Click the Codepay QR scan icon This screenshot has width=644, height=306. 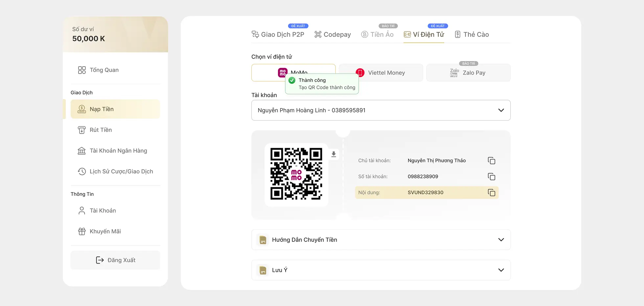coord(318,34)
